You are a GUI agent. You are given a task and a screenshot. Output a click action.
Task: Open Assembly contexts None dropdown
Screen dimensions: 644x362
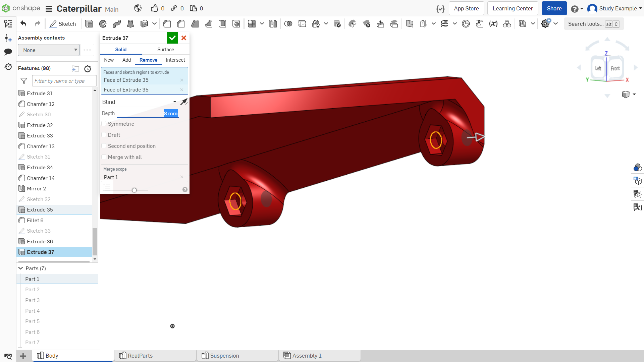point(49,50)
